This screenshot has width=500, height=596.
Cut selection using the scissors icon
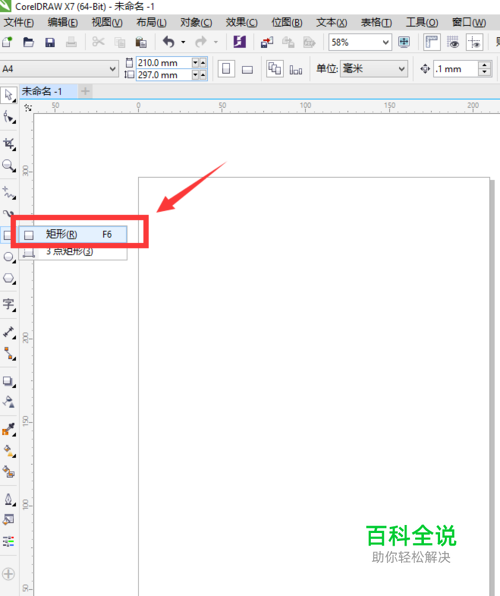tap(98, 42)
